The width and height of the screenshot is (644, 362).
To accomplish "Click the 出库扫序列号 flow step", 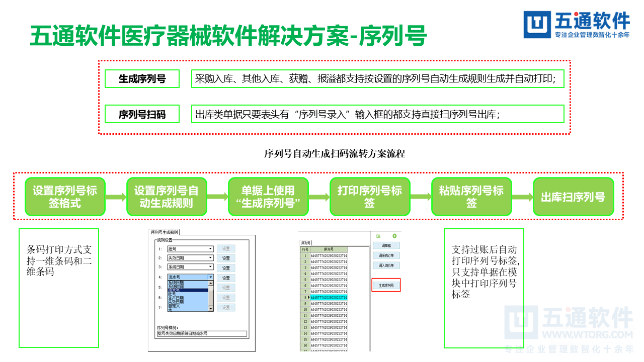I will pyautogui.click(x=573, y=196).
